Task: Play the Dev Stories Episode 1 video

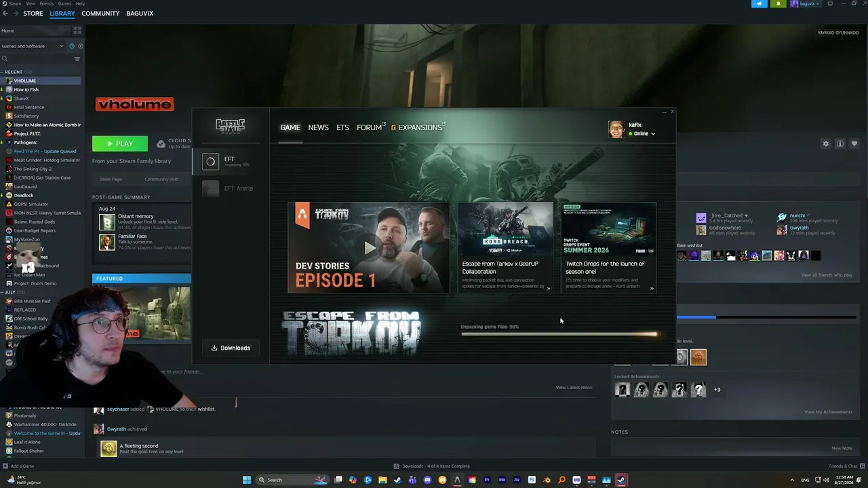Action: pyautogui.click(x=369, y=247)
